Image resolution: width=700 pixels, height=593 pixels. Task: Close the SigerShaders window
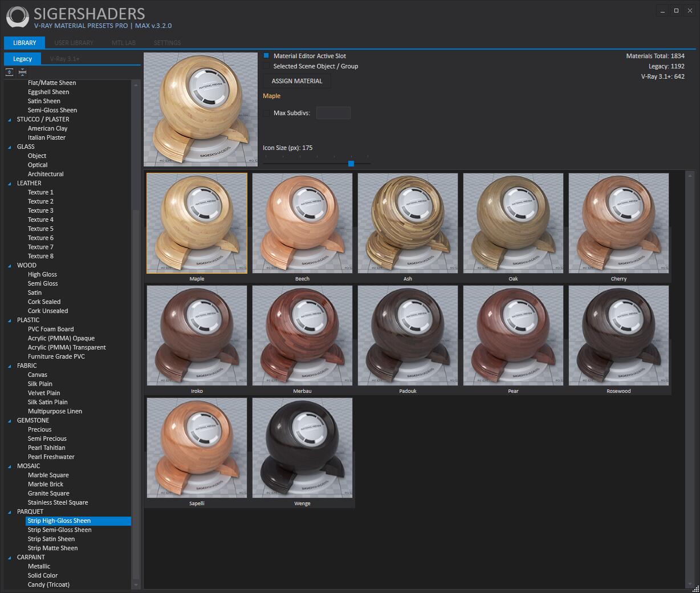point(690,11)
